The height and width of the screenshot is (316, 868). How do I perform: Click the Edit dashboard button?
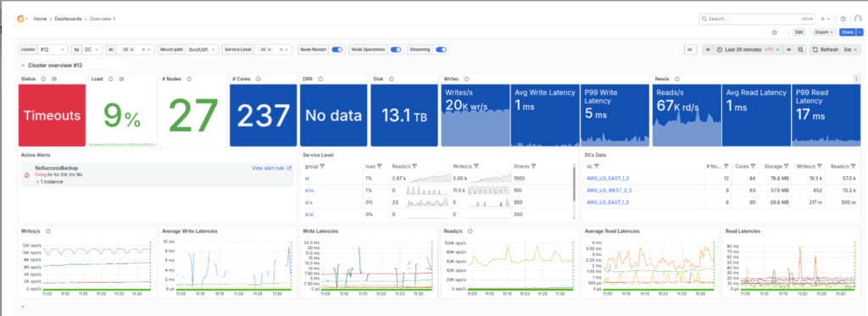click(x=799, y=33)
